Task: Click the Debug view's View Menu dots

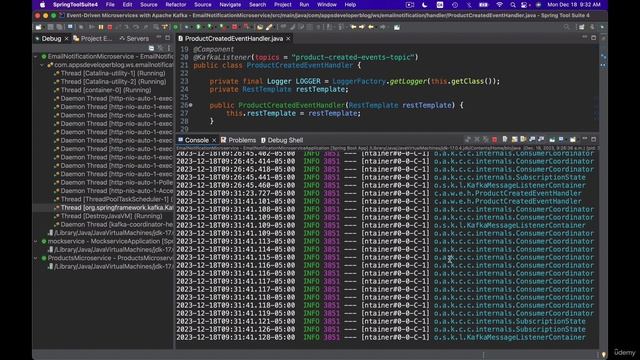Action: 169,48
